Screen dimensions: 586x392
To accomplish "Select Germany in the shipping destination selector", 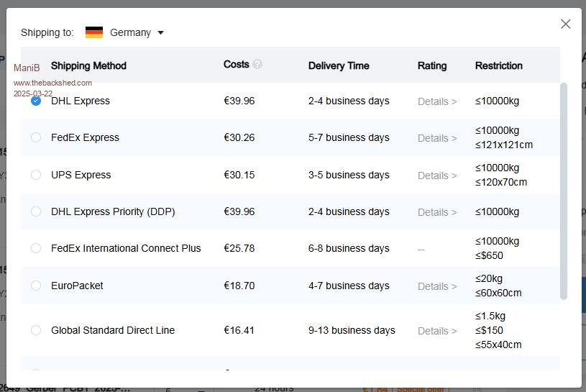I will click(130, 32).
